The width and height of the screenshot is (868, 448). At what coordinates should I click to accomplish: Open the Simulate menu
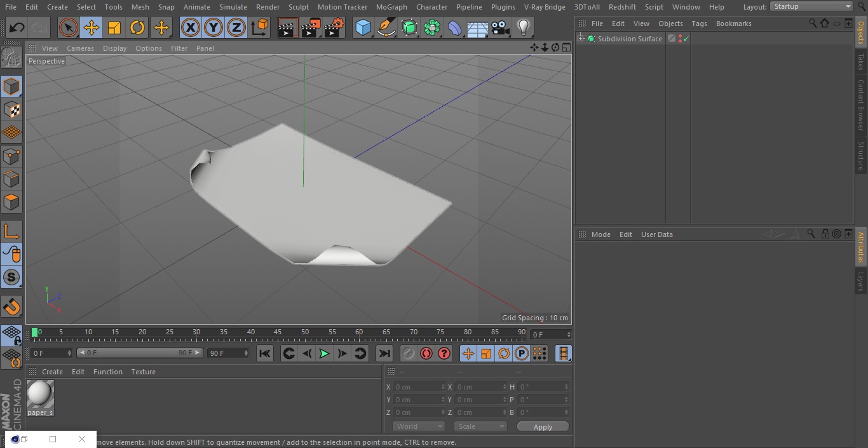click(x=233, y=7)
